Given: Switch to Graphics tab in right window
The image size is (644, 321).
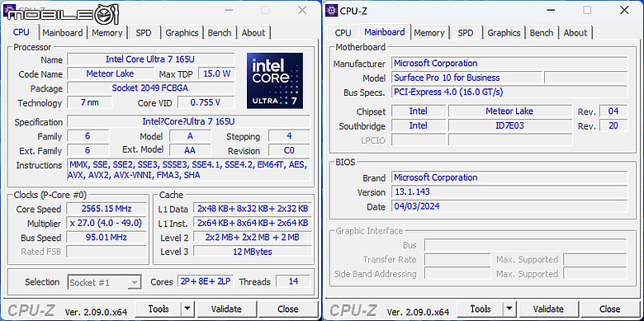Looking at the screenshot, I should 504,33.
